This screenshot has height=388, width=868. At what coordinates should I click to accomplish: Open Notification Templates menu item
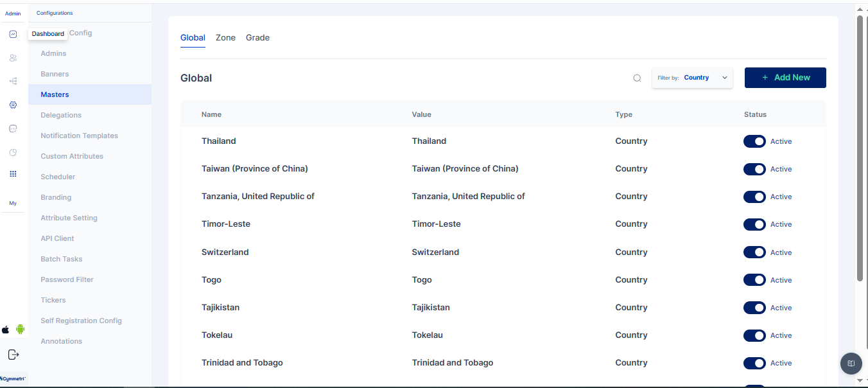[79, 136]
